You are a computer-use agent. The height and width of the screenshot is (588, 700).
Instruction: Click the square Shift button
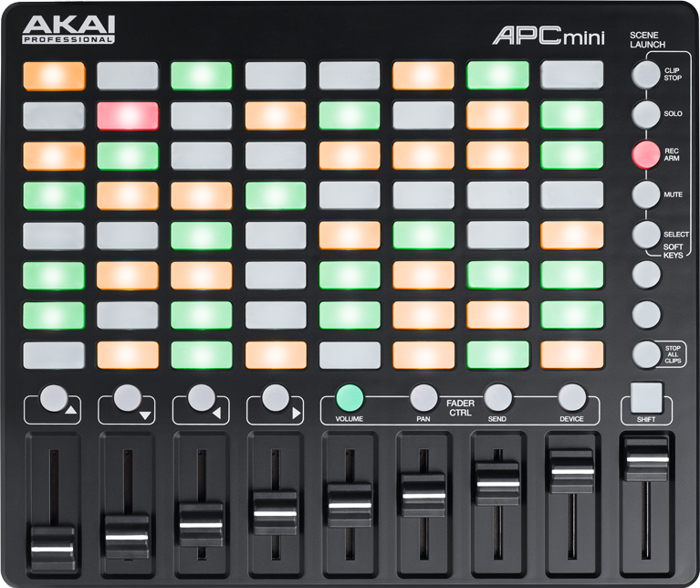pyautogui.click(x=646, y=398)
